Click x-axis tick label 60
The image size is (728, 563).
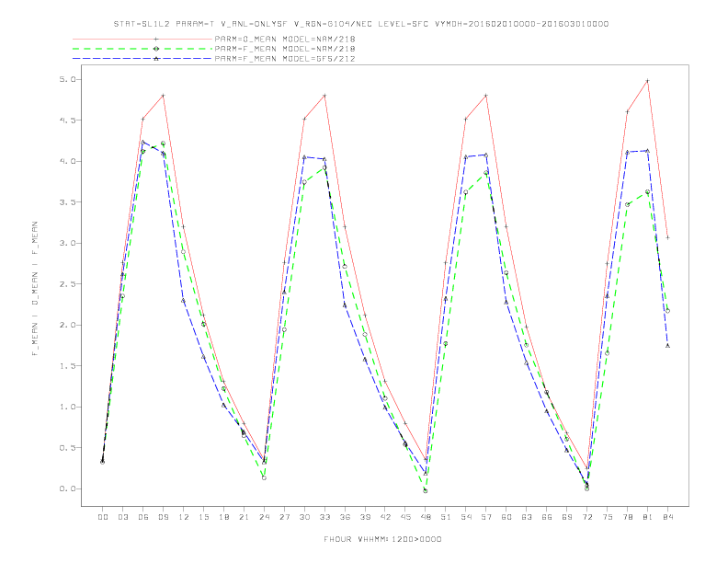click(506, 517)
